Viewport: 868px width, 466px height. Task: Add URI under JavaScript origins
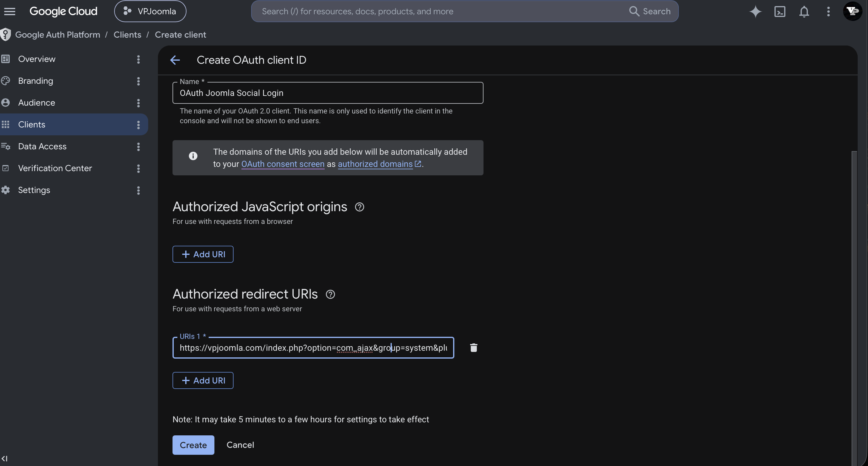pos(203,254)
